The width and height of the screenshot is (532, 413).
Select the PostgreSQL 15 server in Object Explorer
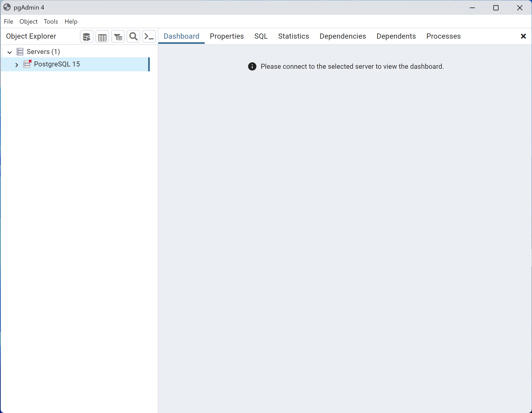click(x=57, y=64)
